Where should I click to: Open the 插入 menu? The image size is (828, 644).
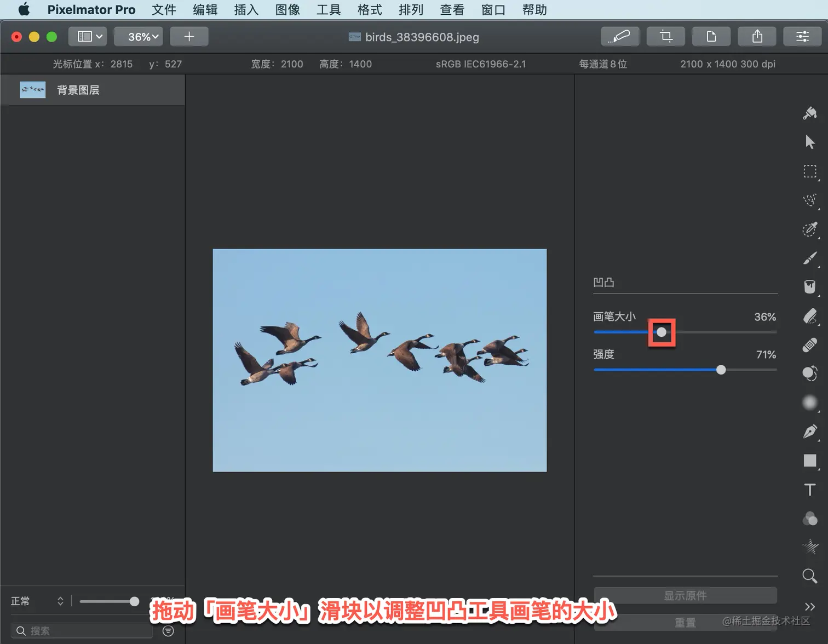click(246, 10)
